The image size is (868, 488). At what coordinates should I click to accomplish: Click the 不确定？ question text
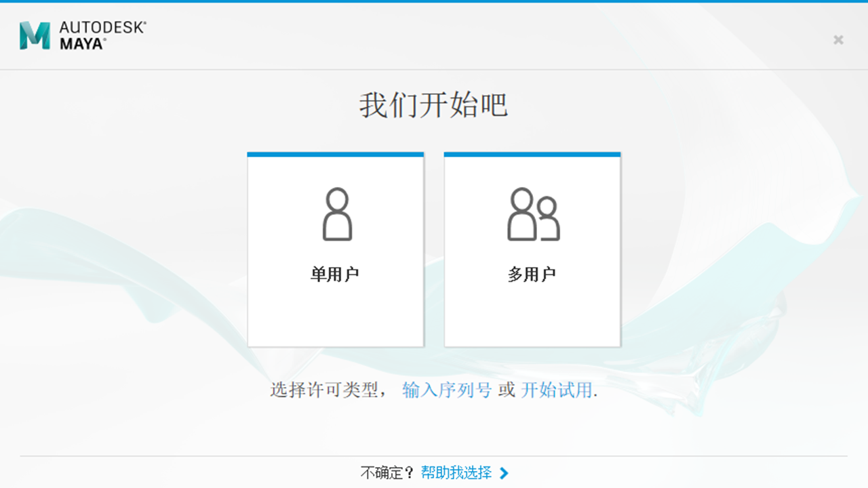(387, 472)
